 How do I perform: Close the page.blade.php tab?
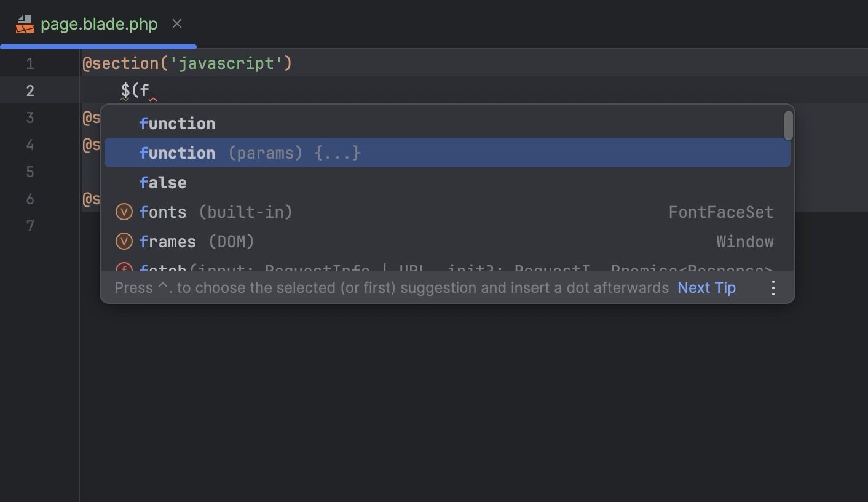(177, 24)
